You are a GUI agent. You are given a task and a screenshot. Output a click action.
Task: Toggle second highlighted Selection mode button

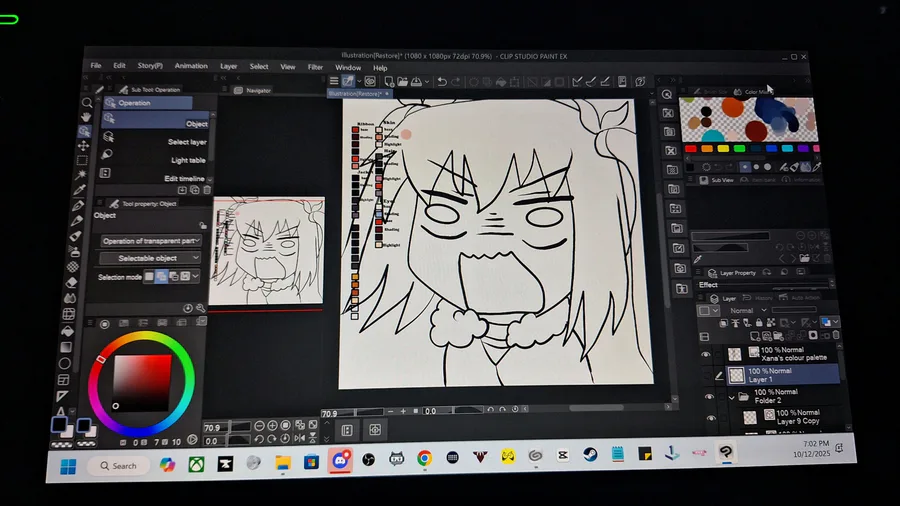click(x=161, y=277)
